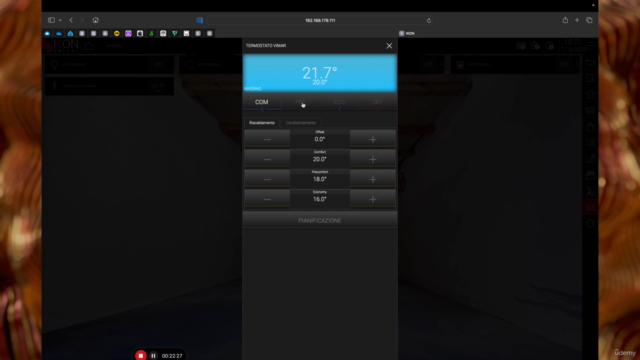
Task: Click the sofa icon in the right sidebar
Action: coord(590,110)
